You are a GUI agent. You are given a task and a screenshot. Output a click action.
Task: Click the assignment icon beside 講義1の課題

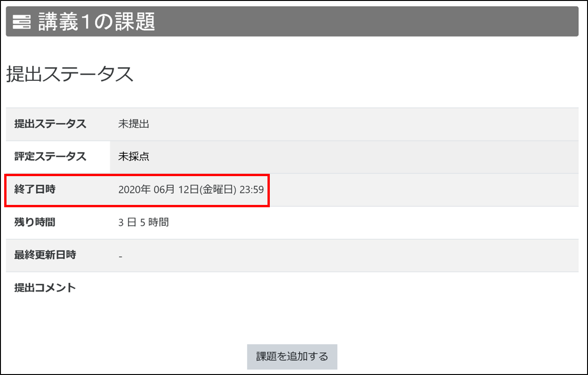tap(21, 22)
